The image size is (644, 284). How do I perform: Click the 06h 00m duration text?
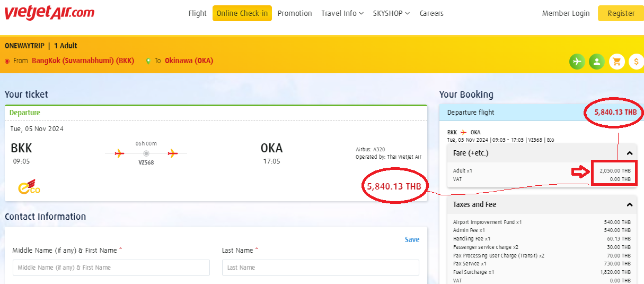point(146,144)
